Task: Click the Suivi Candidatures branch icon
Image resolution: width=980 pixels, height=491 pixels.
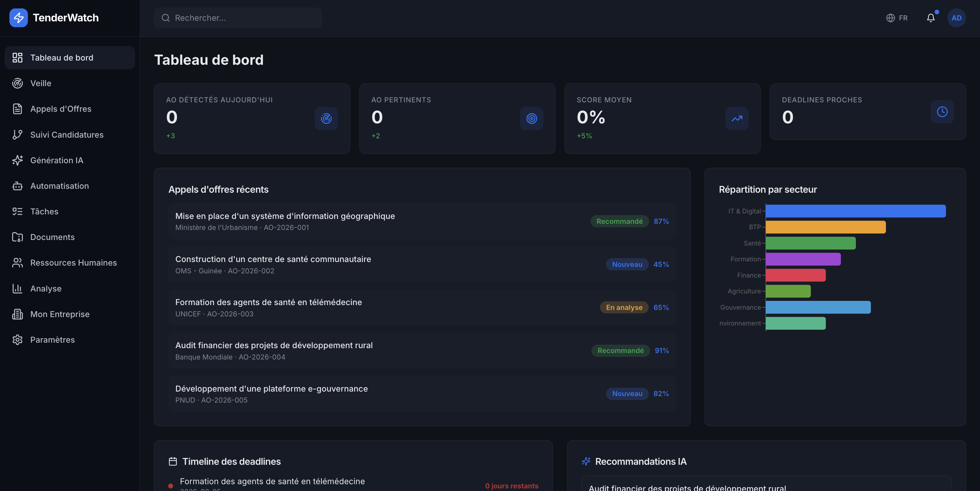Action: point(17,135)
